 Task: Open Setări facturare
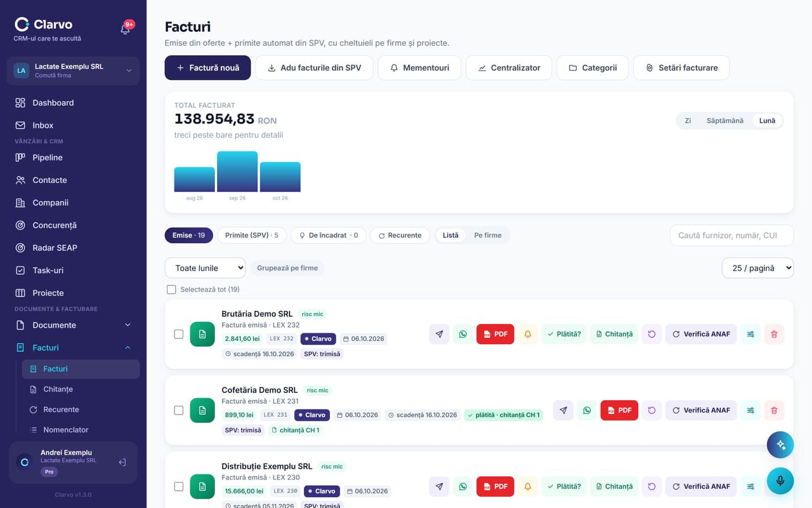[681, 68]
